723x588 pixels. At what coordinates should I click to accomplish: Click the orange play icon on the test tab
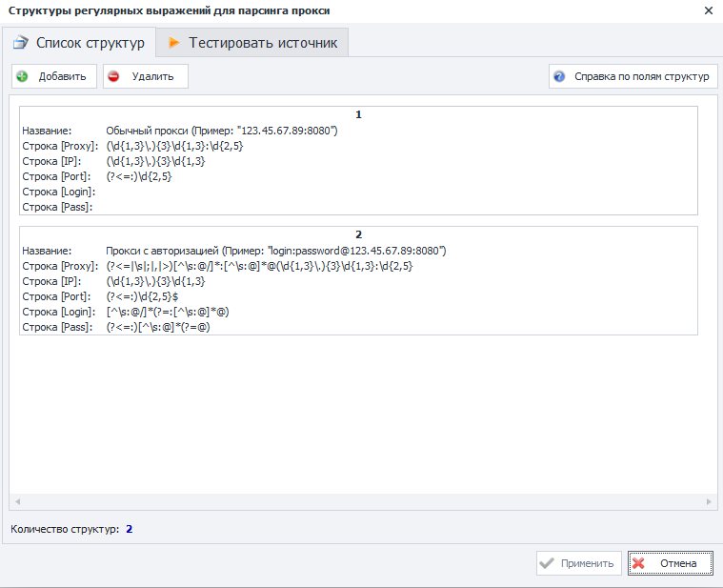point(173,43)
